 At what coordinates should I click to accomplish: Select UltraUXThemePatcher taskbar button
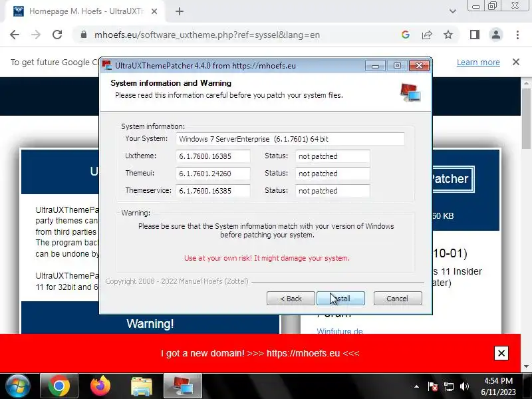183,386
